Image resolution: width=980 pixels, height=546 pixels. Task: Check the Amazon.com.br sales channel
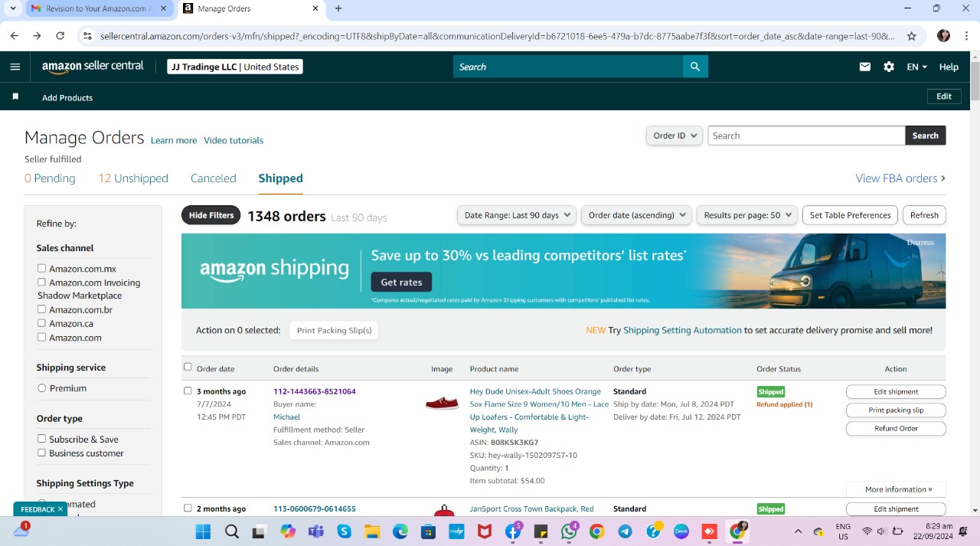tap(42, 309)
